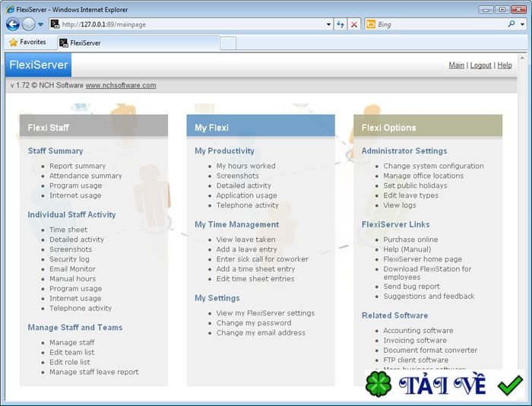Click the Refresh page icon
Screen dimensions: 532x406
click(340, 24)
